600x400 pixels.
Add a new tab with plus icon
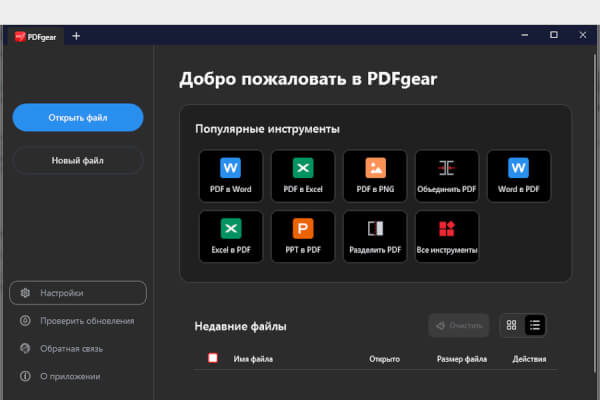click(x=76, y=36)
